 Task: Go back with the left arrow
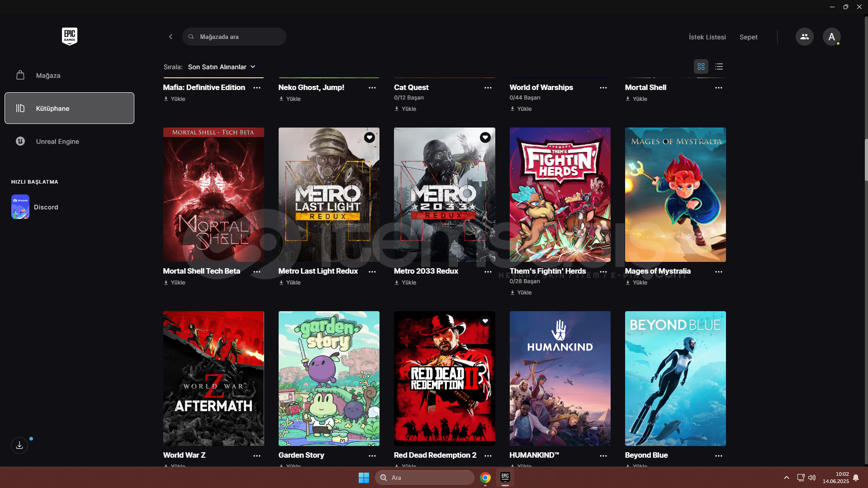171,37
